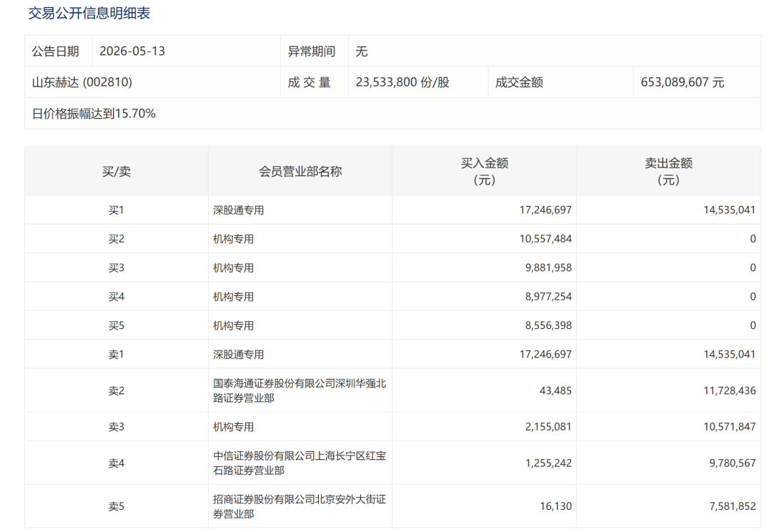772x532 pixels.
Task: Select the 买3 row label
Action: [117, 268]
